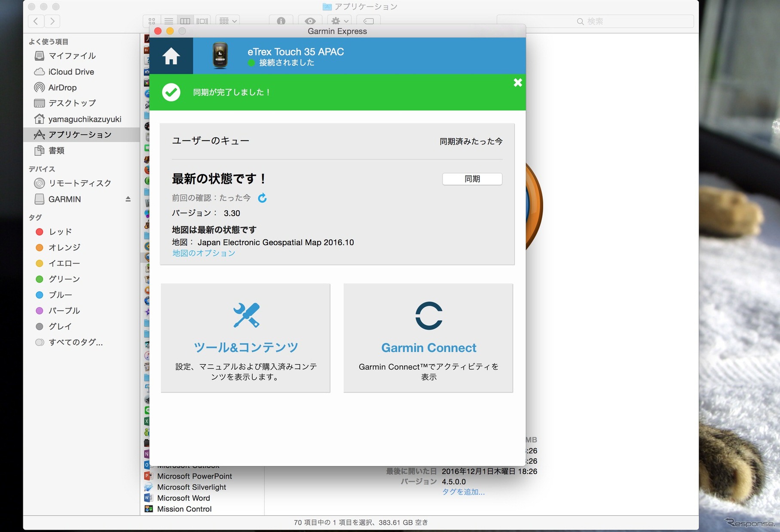780x532 pixels.
Task: Switch Finder to icon view
Action: tap(152, 21)
